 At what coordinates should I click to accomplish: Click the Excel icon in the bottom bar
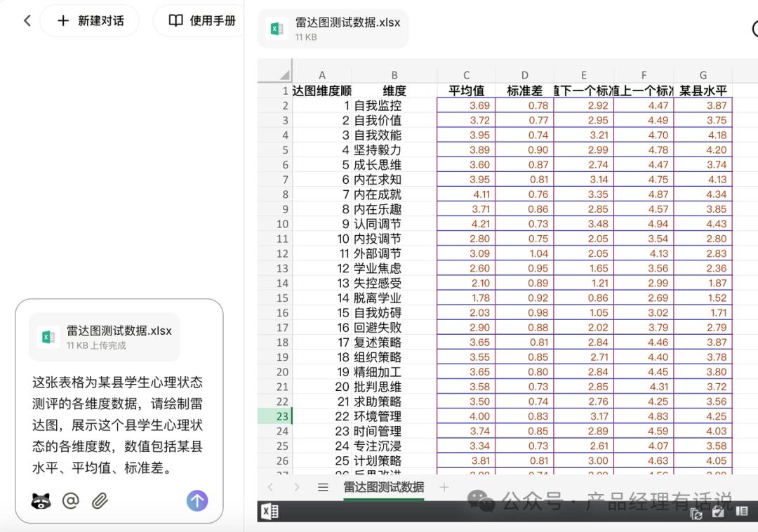click(270, 512)
